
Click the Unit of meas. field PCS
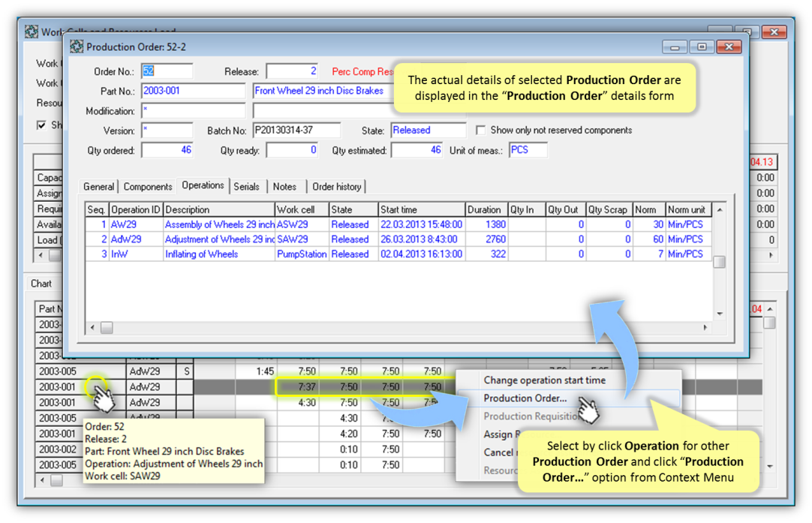(528, 150)
